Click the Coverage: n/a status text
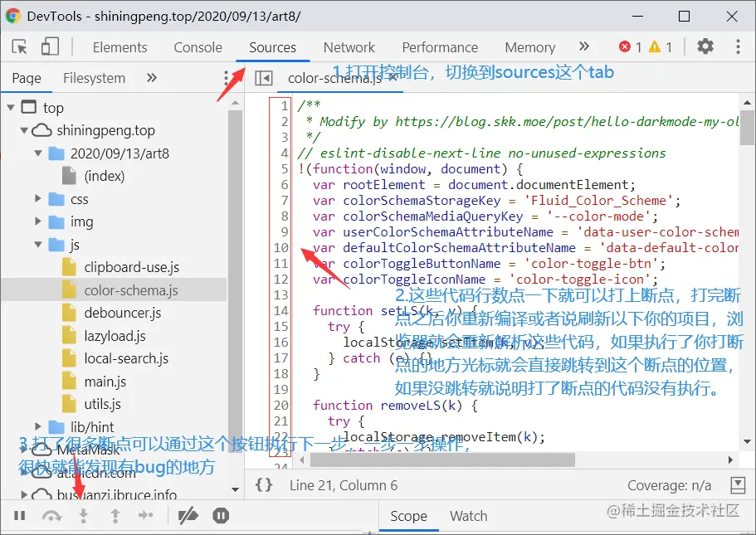Image resolution: width=756 pixels, height=535 pixels. click(x=669, y=485)
